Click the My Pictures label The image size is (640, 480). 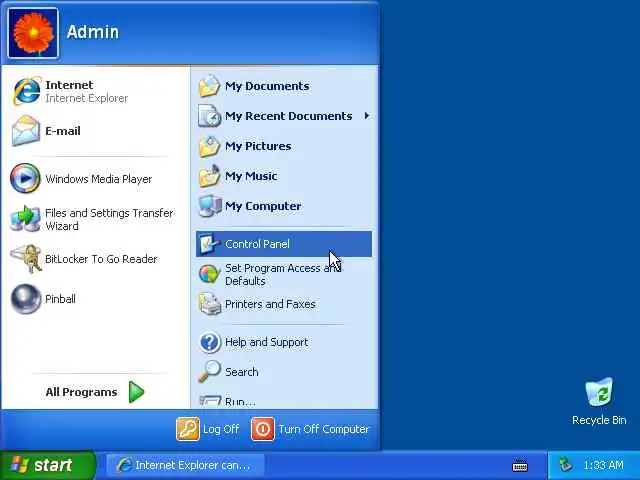[x=258, y=146]
